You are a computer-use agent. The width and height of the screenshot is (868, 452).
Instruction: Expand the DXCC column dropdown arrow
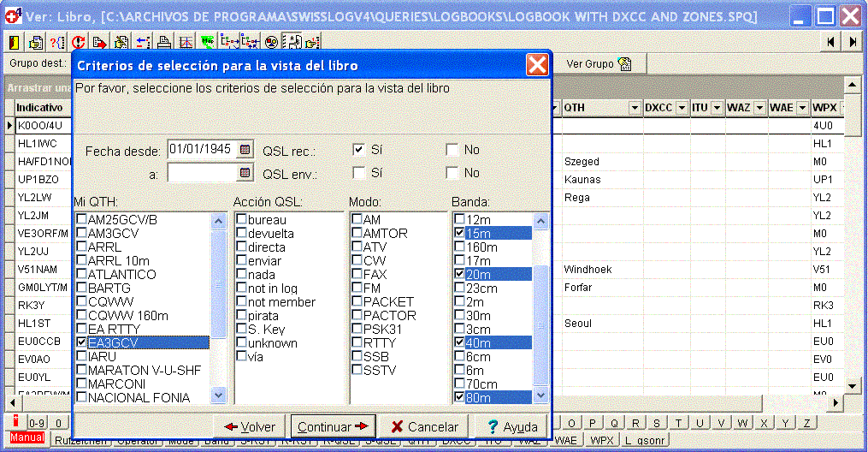click(681, 108)
